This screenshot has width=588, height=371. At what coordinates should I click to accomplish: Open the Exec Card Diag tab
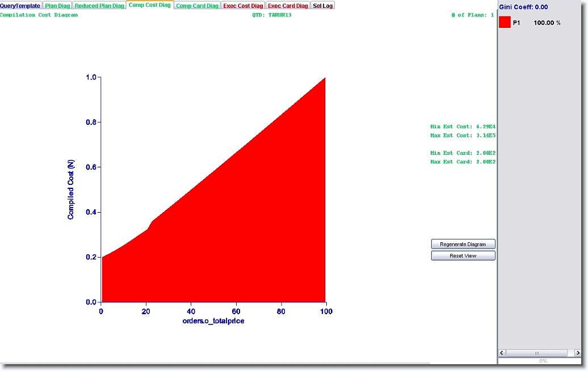[288, 6]
